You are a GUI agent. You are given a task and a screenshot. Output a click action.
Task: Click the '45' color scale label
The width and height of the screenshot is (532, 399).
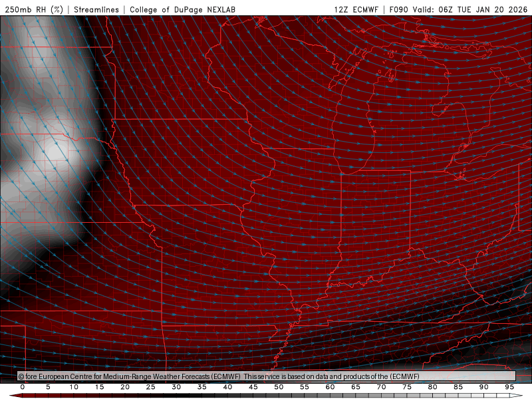(253, 387)
